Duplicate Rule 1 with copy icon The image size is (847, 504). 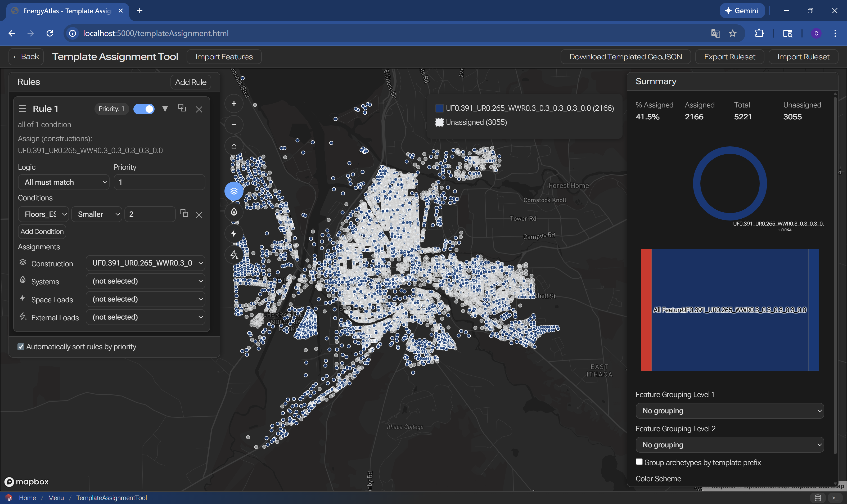click(182, 108)
